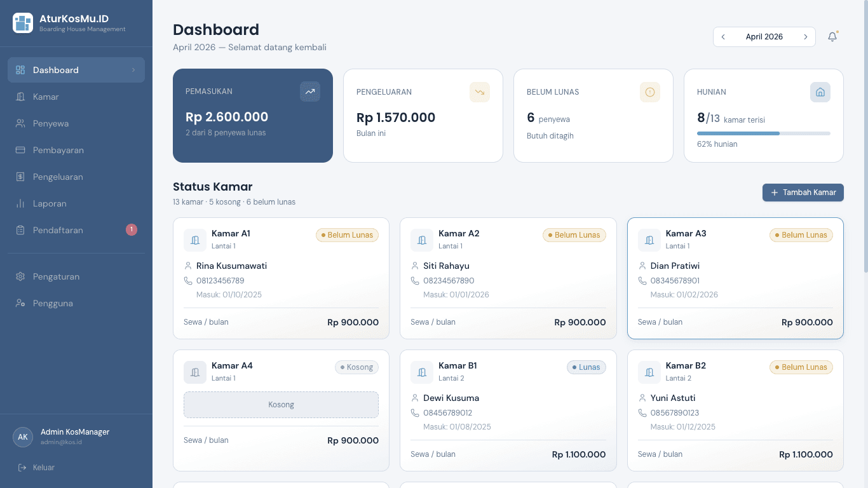Viewport: 868px width, 488px height.
Task: Click 'Masuk: 01/02/2026' in Kamar A3
Action: 684,295
